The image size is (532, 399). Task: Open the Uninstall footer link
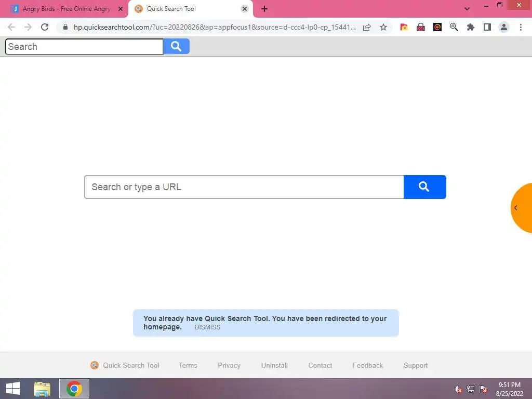tap(274, 365)
